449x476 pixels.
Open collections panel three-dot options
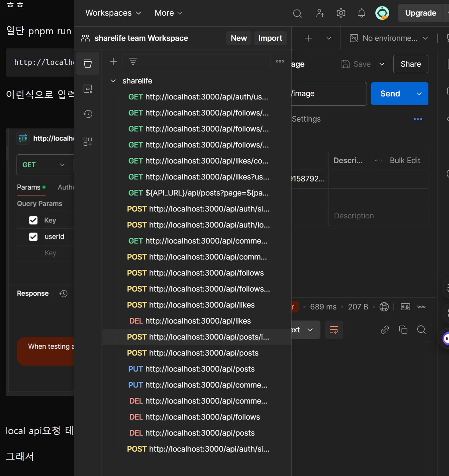click(280, 61)
